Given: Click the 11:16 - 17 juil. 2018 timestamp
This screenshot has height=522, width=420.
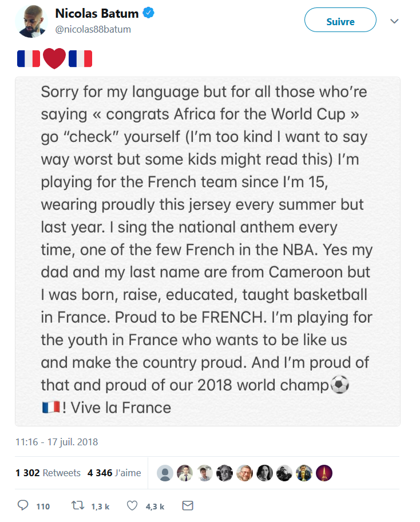Looking at the screenshot, I should tap(57, 442).
